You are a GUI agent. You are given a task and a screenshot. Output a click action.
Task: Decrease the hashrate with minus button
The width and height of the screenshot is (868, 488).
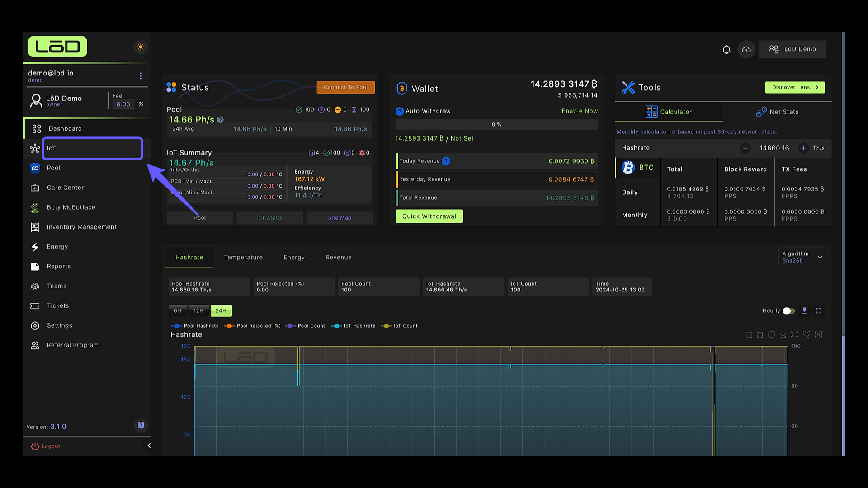click(x=745, y=148)
